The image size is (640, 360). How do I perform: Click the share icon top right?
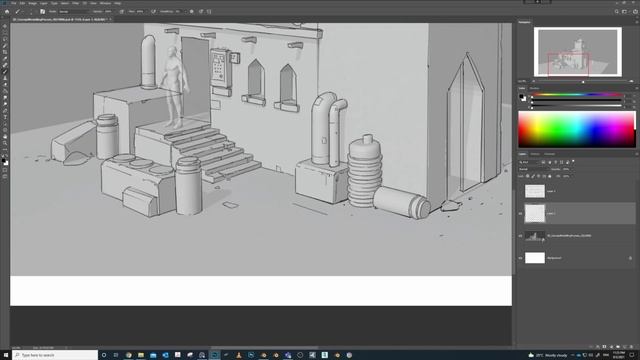(635, 11)
